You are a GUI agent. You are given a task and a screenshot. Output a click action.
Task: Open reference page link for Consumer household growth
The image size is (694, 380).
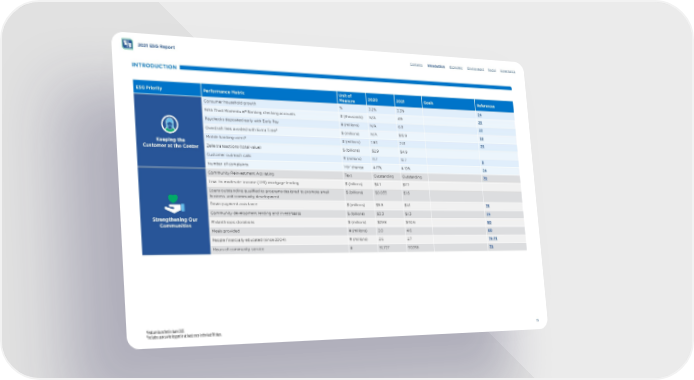click(479, 115)
